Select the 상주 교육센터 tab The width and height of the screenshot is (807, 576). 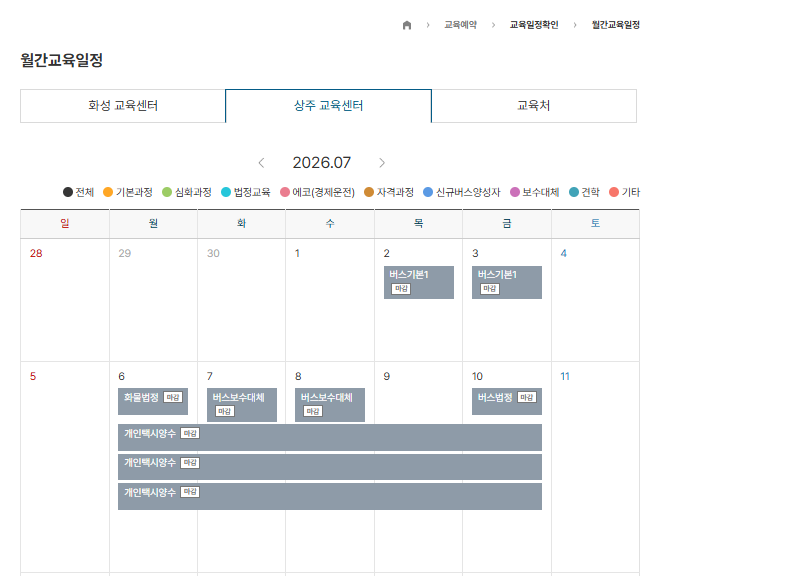coord(328,106)
